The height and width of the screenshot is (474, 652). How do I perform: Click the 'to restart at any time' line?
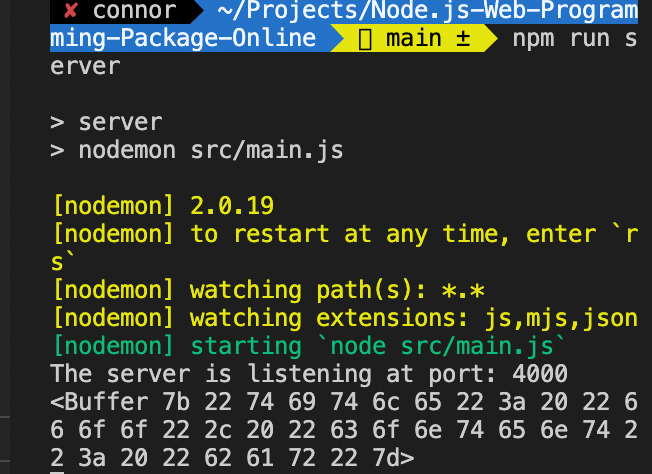pos(346,234)
